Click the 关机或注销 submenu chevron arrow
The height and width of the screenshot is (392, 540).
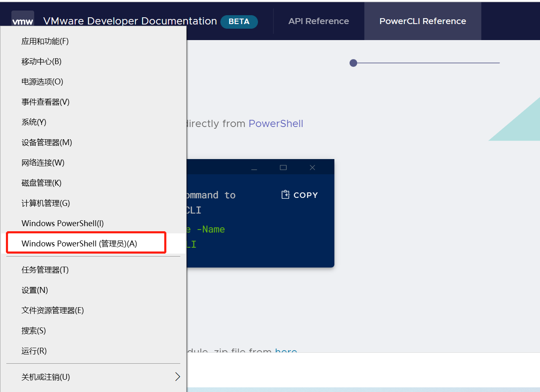[x=178, y=377]
